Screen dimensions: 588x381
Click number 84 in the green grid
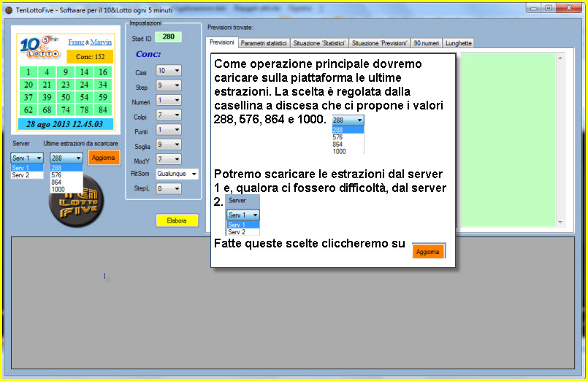click(x=104, y=109)
